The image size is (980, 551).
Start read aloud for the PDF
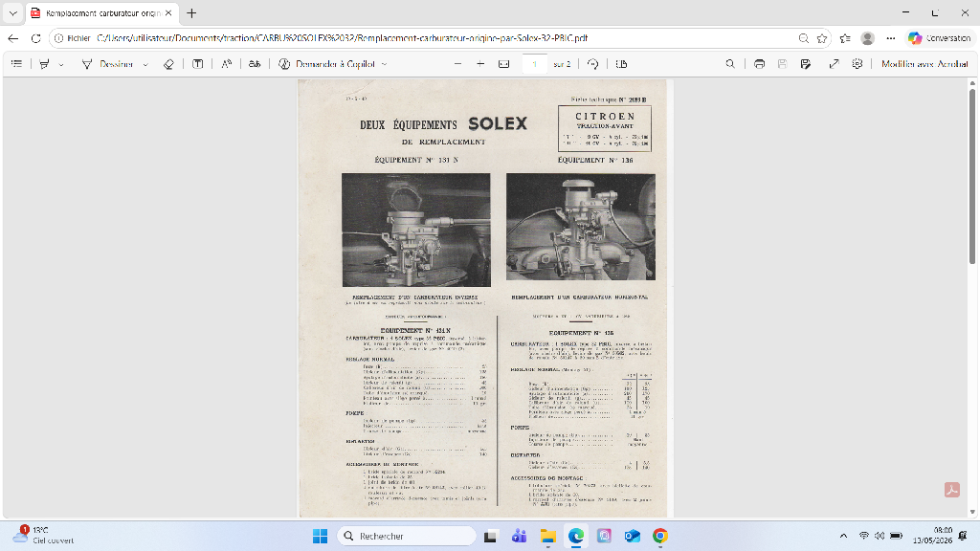(x=226, y=64)
